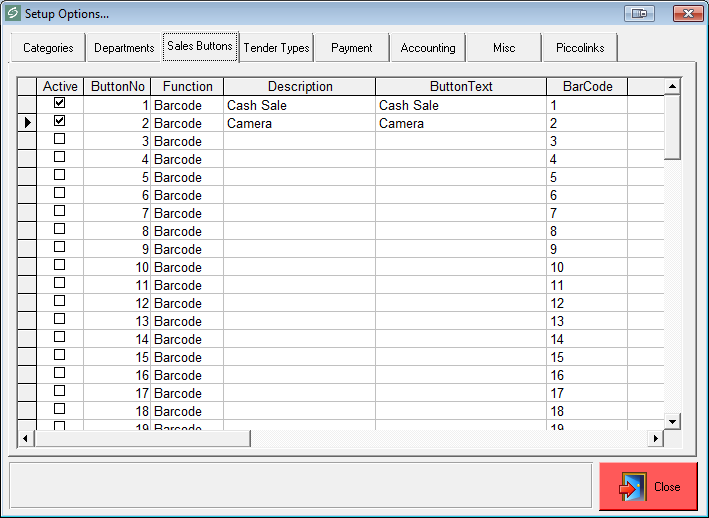The width and height of the screenshot is (709, 518).
Task: Click the vertical scrollbar thumb
Action: point(673,126)
